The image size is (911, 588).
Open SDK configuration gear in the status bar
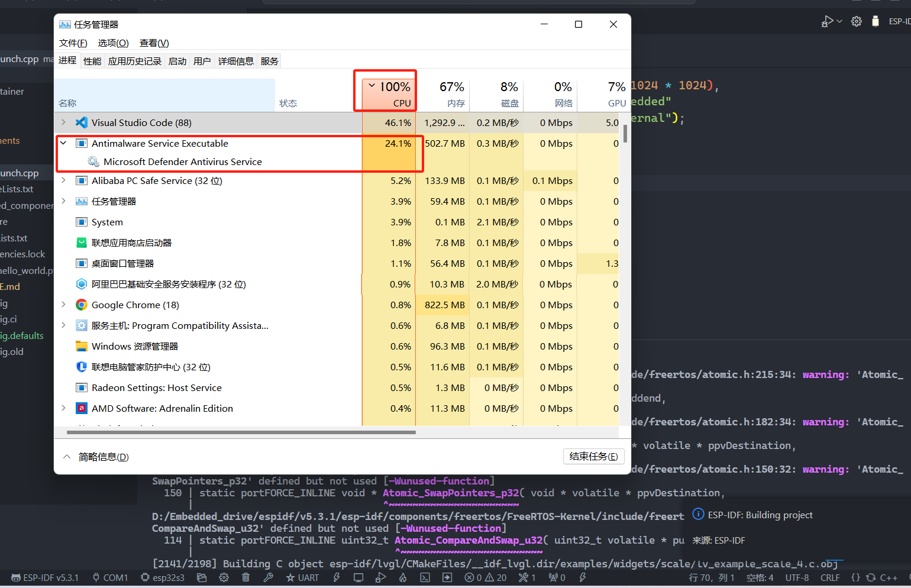pos(224,577)
